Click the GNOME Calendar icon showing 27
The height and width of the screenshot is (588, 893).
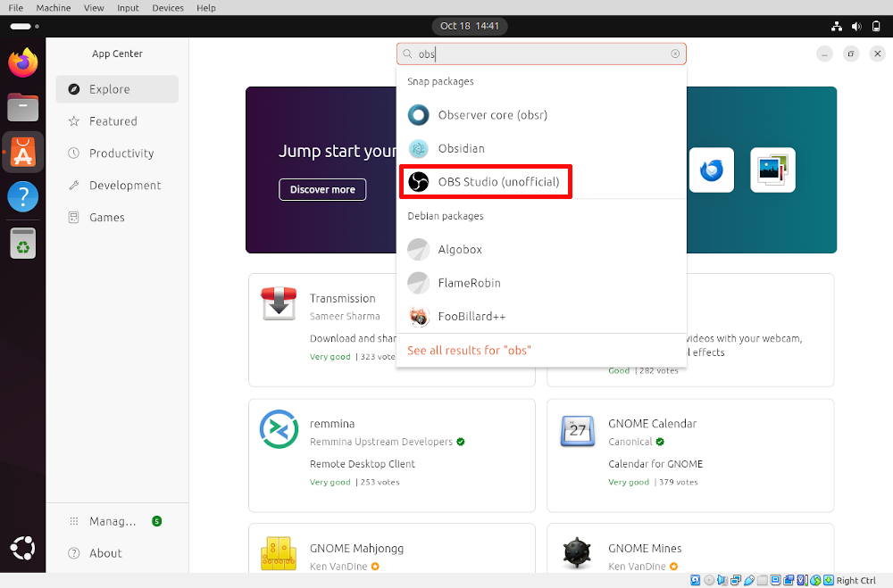pos(577,431)
